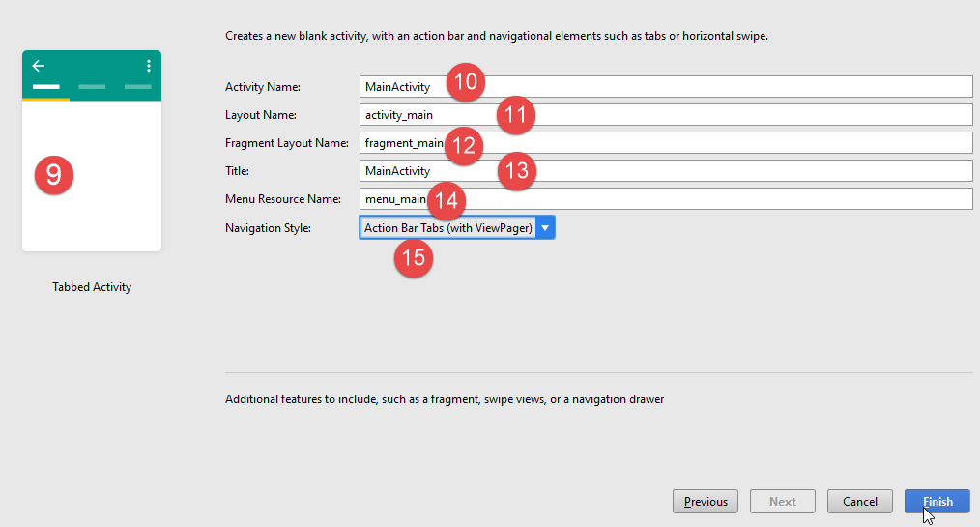Select the first highlighted tab in the preview

45,87
